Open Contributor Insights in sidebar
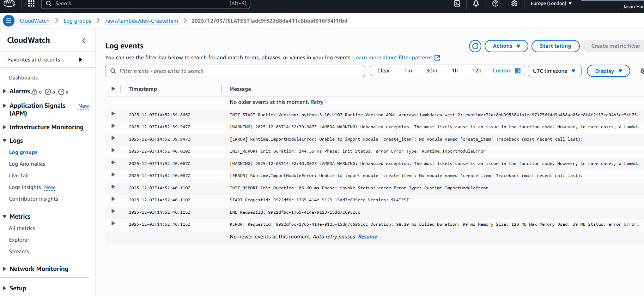644x296 pixels. click(34, 199)
